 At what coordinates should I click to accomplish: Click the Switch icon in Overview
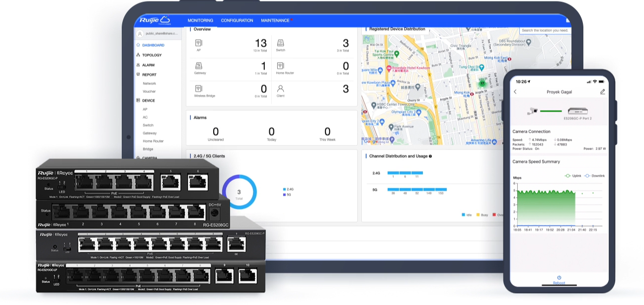(280, 43)
